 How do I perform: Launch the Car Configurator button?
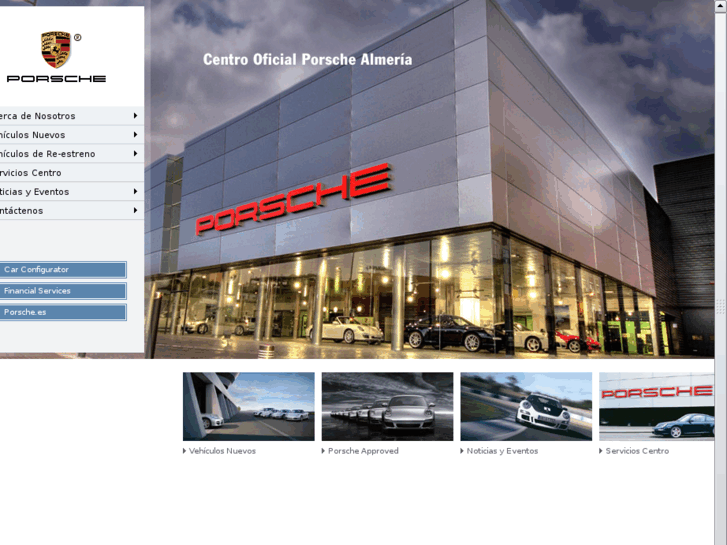point(63,270)
